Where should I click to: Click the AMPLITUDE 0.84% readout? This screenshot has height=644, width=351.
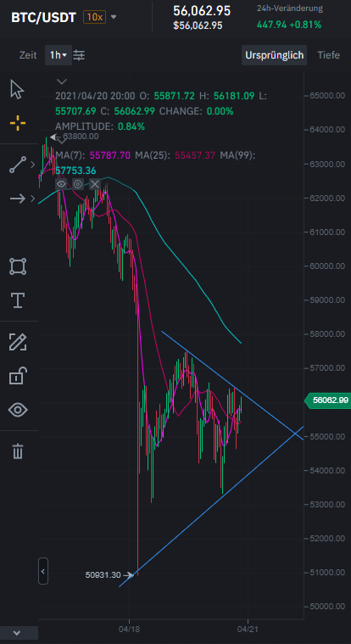coord(100,126)
